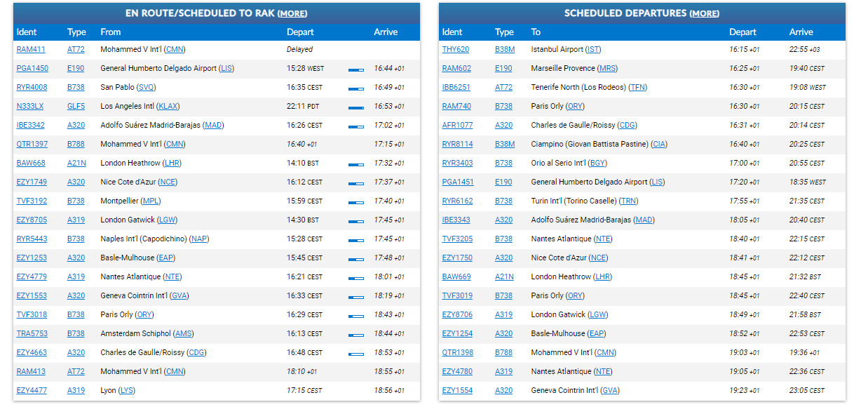Select flight N333LX from Los Angeles
Image resolution: width=868 pixels, height=407 pixels.
(30, 107)
